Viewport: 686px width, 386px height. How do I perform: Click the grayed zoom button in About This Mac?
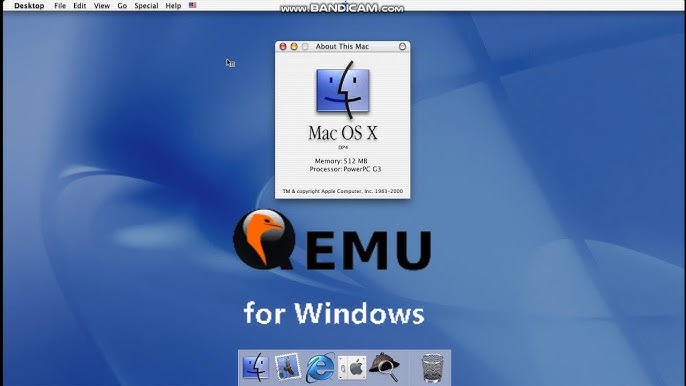(x=305, y=46)
